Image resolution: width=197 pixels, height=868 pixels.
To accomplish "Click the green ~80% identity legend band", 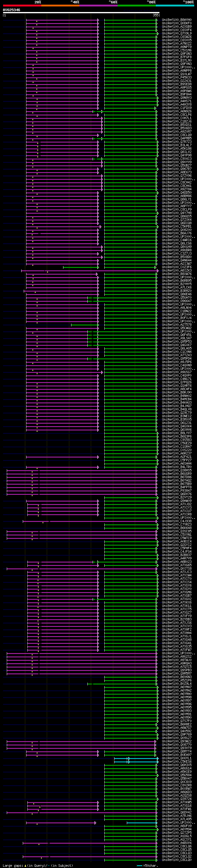I will (137, 6).
